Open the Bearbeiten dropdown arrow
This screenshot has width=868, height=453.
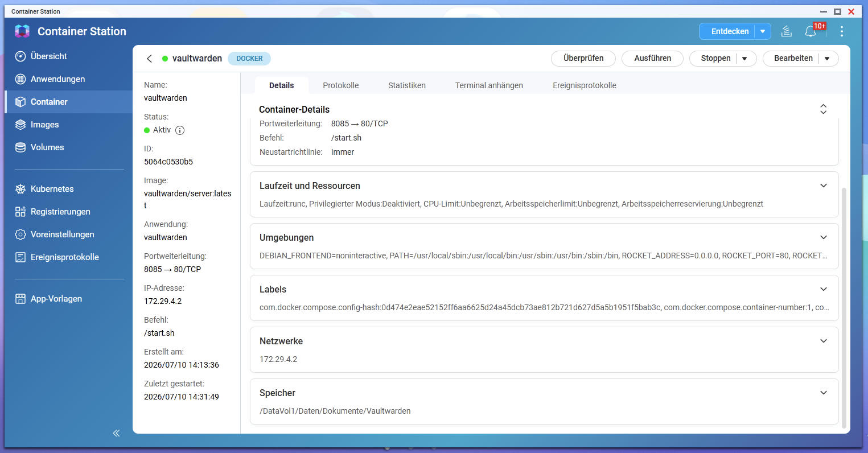pos(828,58)
